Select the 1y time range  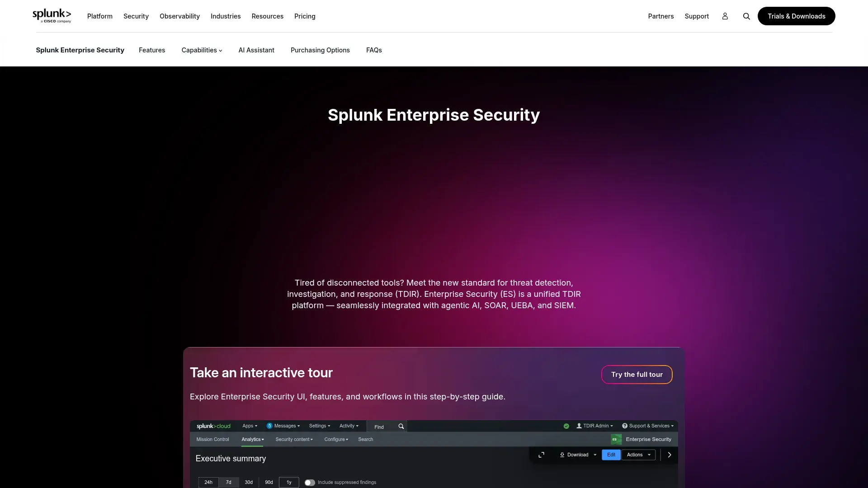[x=289, y=483]
